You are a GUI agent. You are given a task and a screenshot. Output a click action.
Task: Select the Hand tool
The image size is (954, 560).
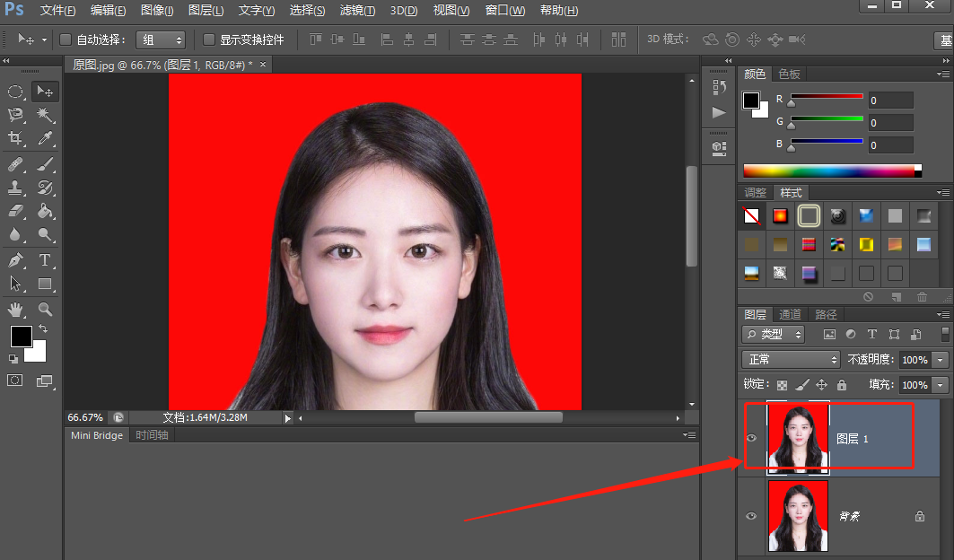pos(15,310)
